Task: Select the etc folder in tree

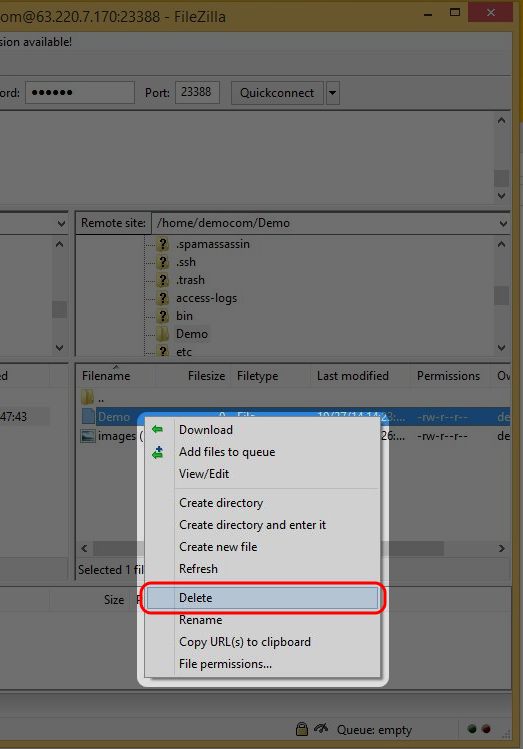Action: pos(184,352)
